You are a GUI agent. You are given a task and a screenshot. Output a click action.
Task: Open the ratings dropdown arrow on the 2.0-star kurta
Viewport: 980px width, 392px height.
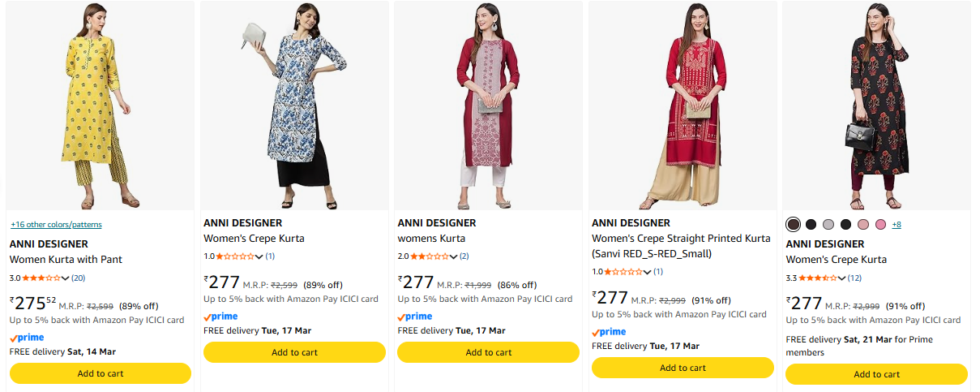click(454, 256)
